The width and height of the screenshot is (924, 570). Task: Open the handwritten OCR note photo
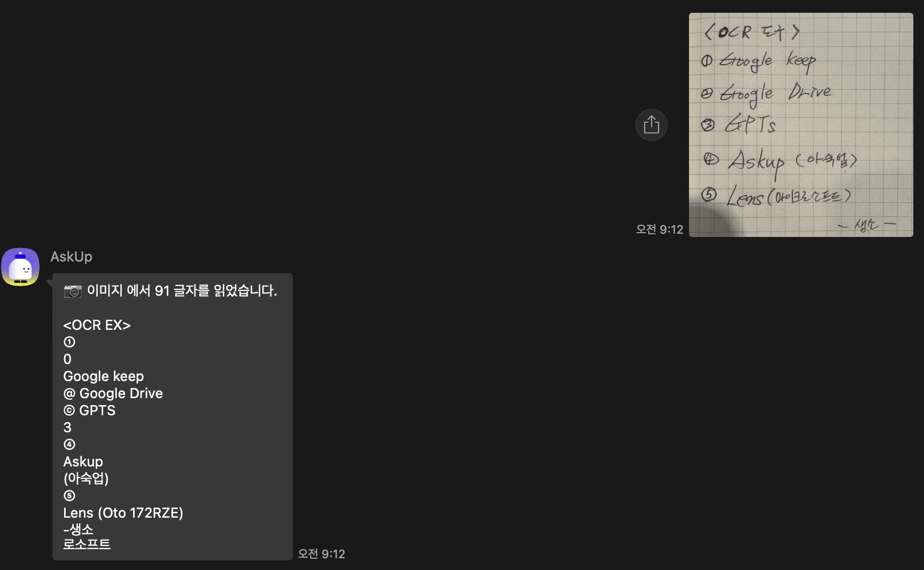[801, 125]
